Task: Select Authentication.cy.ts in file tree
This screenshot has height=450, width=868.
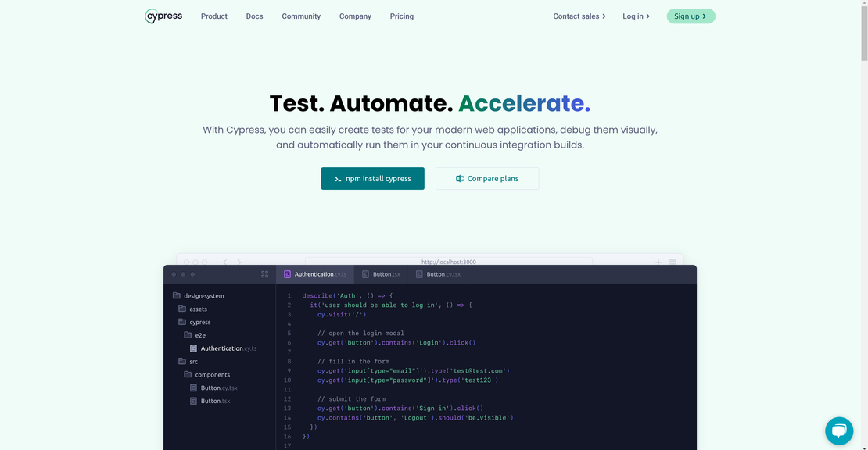Action: pyautogui.click(x=223, y=348)
